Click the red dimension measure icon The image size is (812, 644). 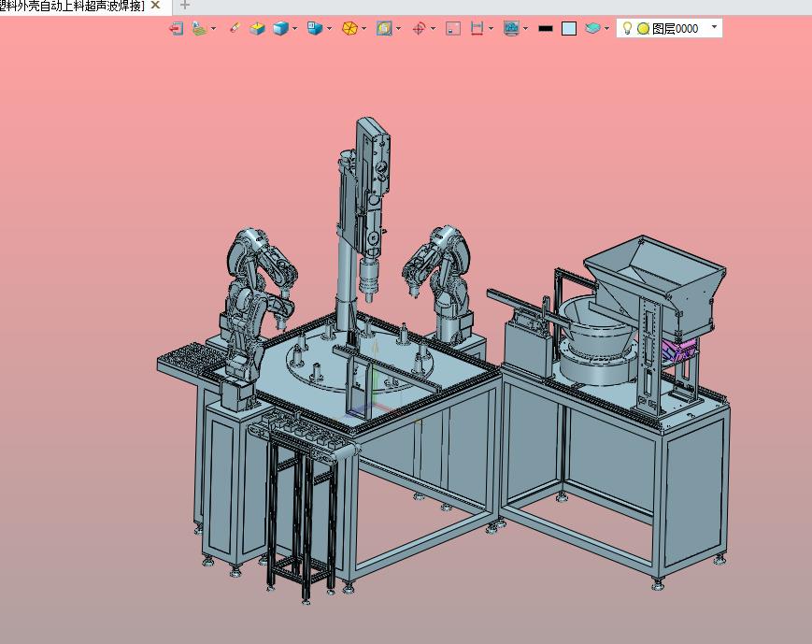click(x=477, y=28)
